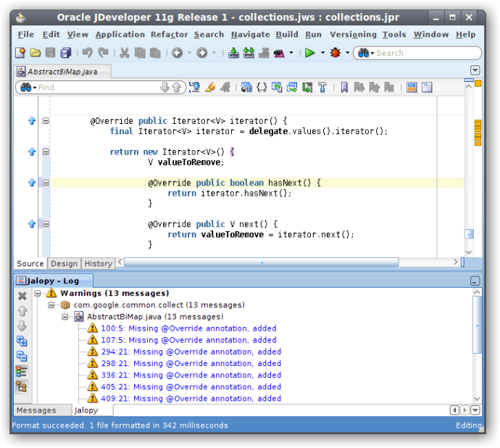Navigate forward with the Forward arrow
500x448 pixels.
pyautogui.click(x=202, y=53)
